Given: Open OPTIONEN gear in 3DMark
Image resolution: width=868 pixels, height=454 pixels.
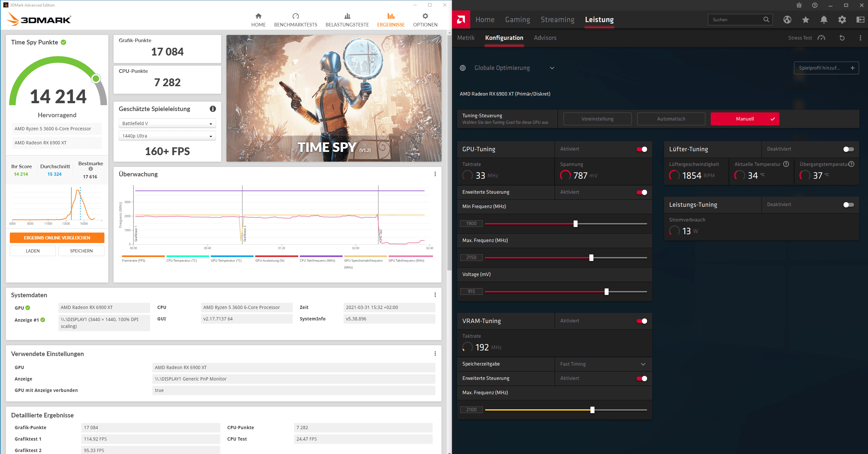Looking at the screenshot, I should click(x=425, y=20).
